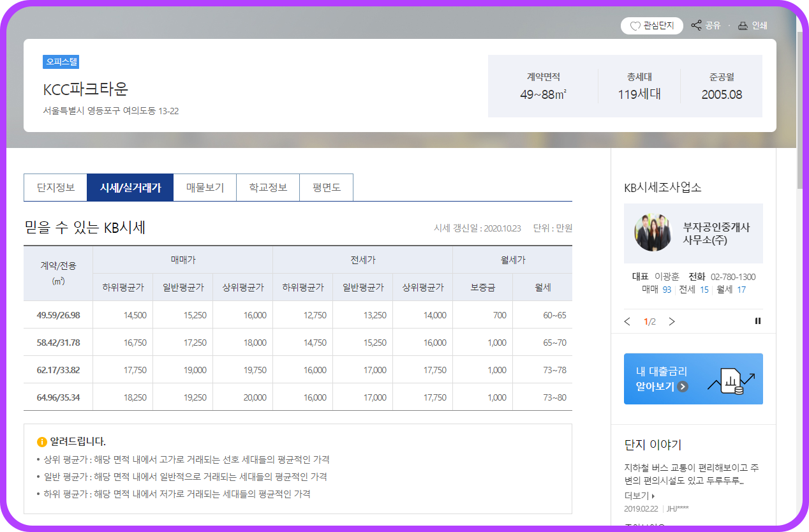Click the 119세대 total households value

639,94
